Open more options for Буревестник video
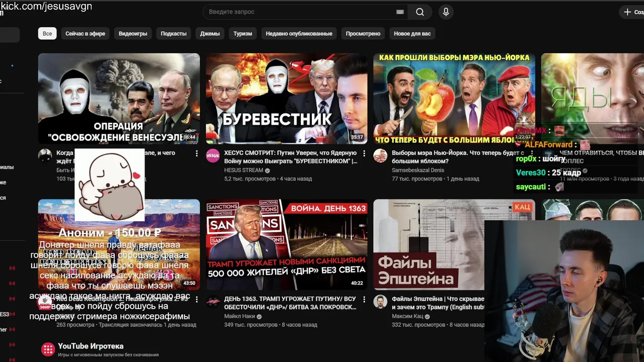The height and width of the screenshot is (362, 644). [364, 153]
